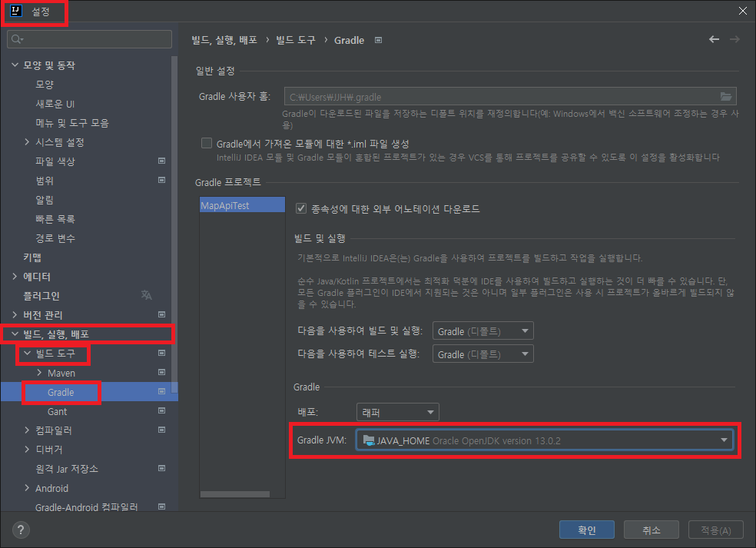Click the project icon beside Maven
The height and width of the screenshot is (548, 756).
(162, 373)
